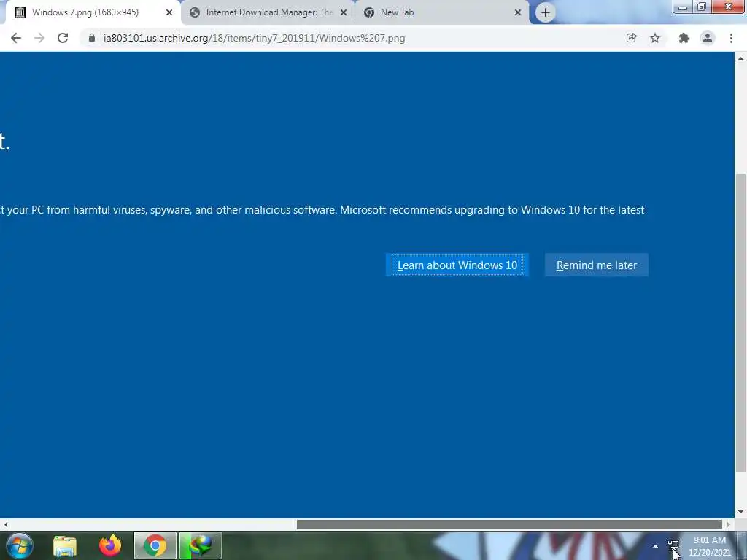Viewport: 747px width, 560px height.
Task: Close the Chrome window
Action: point(728,7)
